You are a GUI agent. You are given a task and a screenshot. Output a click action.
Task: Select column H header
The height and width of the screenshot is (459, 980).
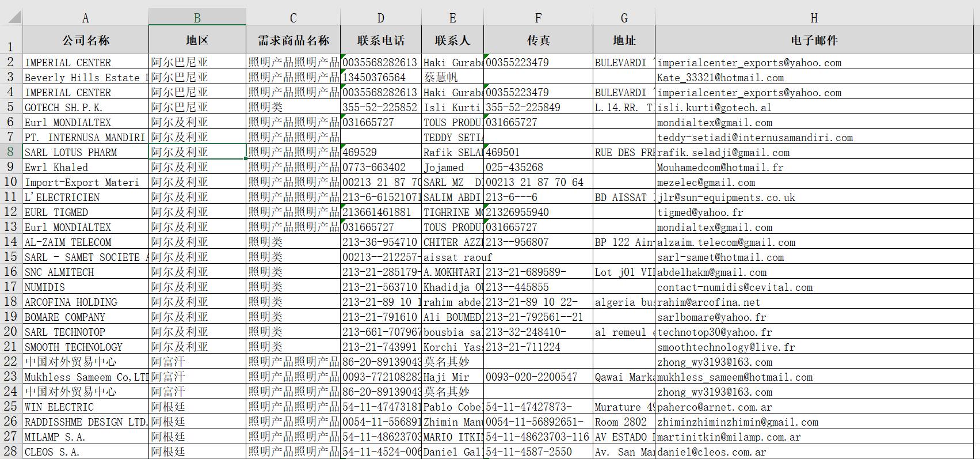click(814, 17)
